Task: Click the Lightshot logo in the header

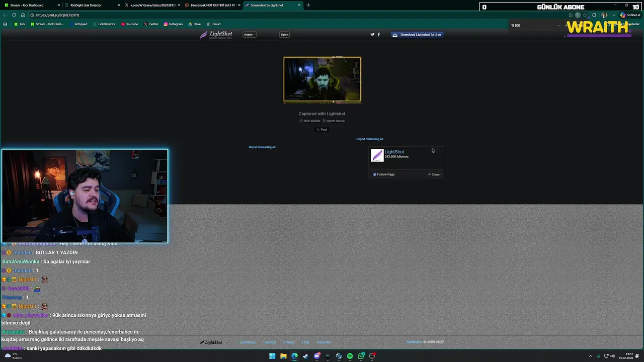Action: click(x=216, y=35)
